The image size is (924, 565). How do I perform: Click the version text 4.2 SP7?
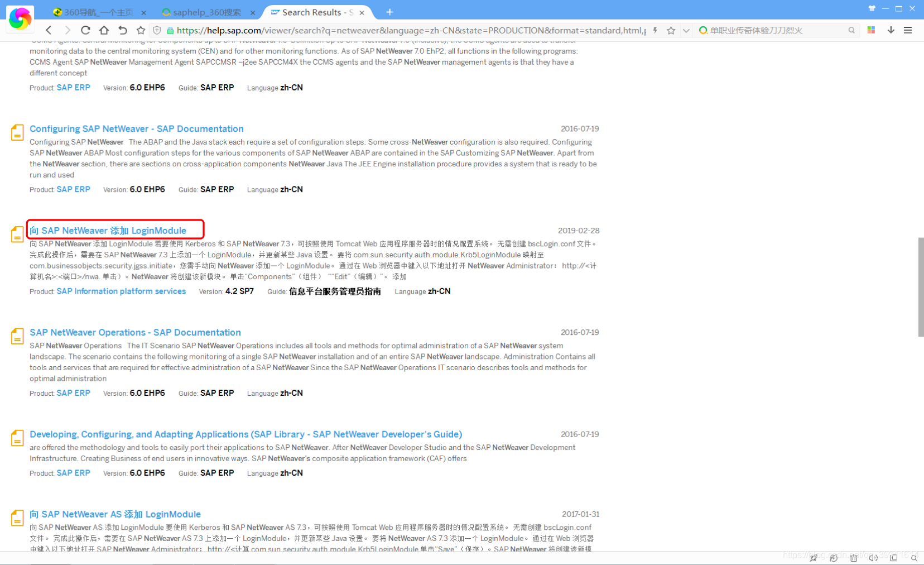[x=239, y=291]
